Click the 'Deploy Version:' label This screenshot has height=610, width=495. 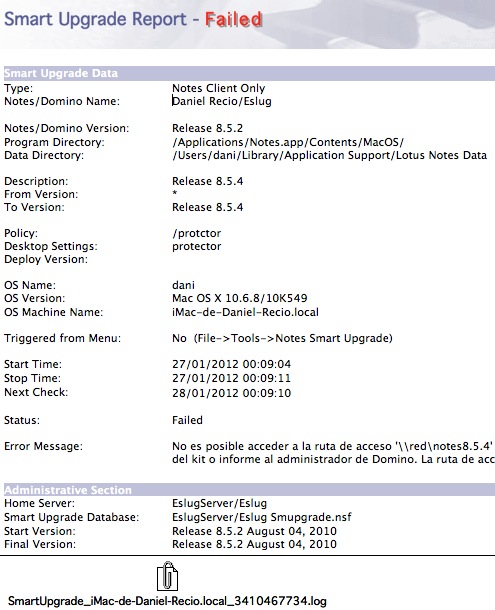(x=46, y=259)
